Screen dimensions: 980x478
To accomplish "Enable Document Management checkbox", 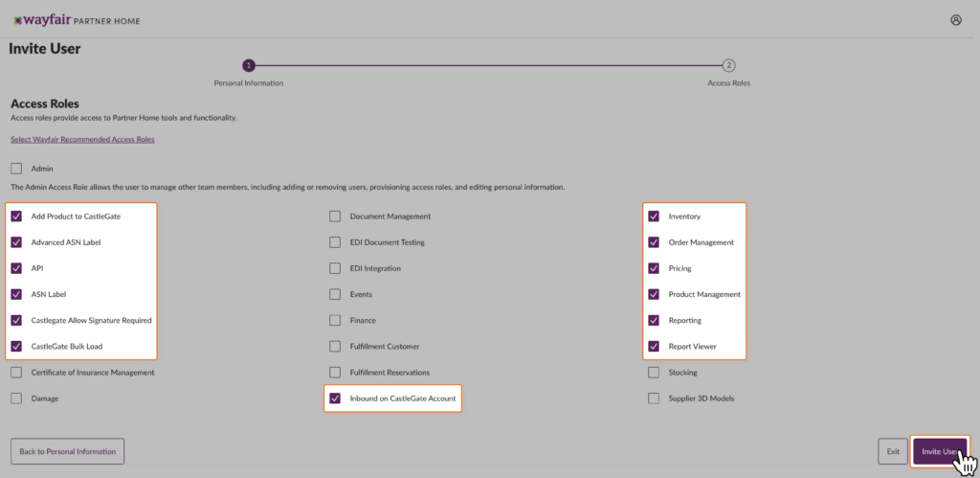I will [x=335, y=216].
